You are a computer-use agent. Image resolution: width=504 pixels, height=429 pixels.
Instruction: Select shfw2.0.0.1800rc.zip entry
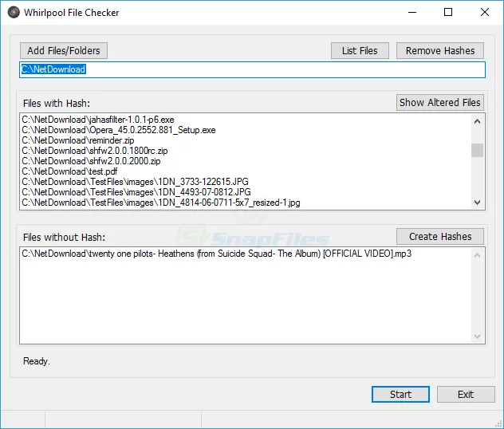(x=94, y=151)
